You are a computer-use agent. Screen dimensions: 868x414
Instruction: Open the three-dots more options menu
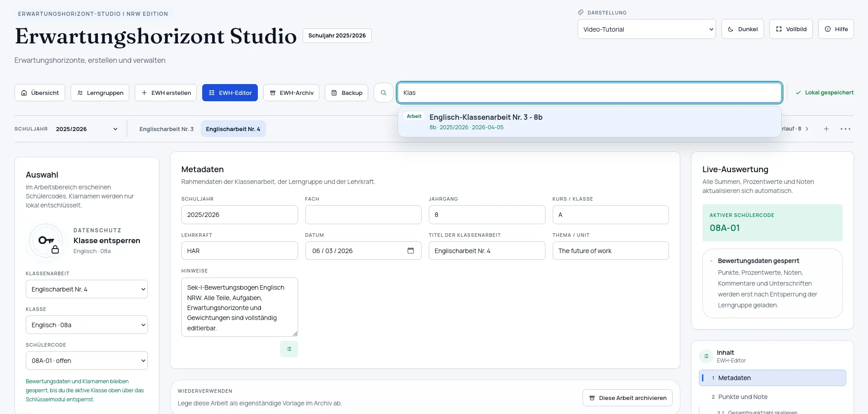tap(845, 129)
